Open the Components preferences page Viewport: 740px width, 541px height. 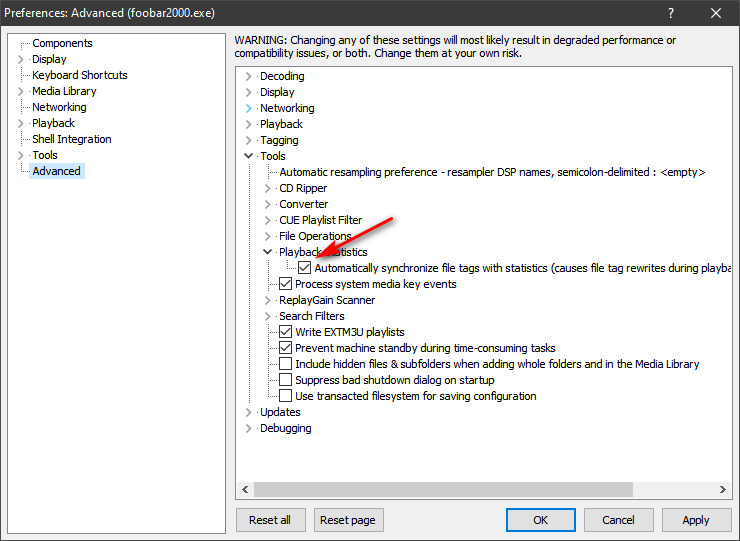click(62, 43)
